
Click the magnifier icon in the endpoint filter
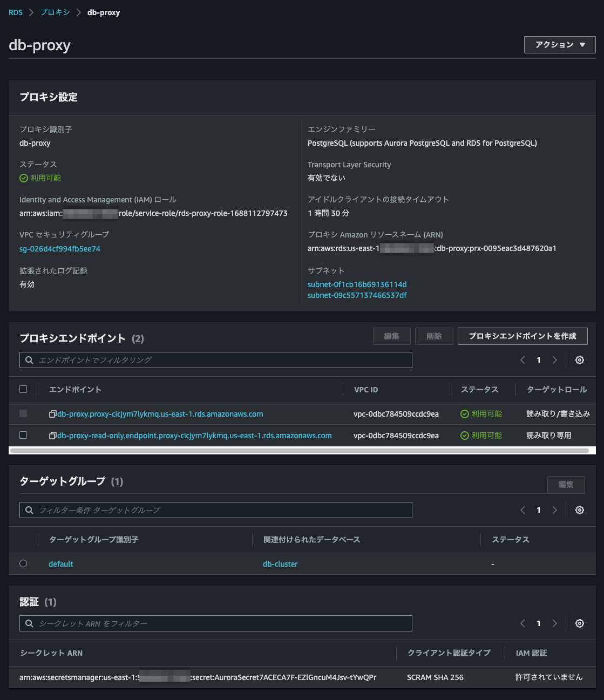29,359
